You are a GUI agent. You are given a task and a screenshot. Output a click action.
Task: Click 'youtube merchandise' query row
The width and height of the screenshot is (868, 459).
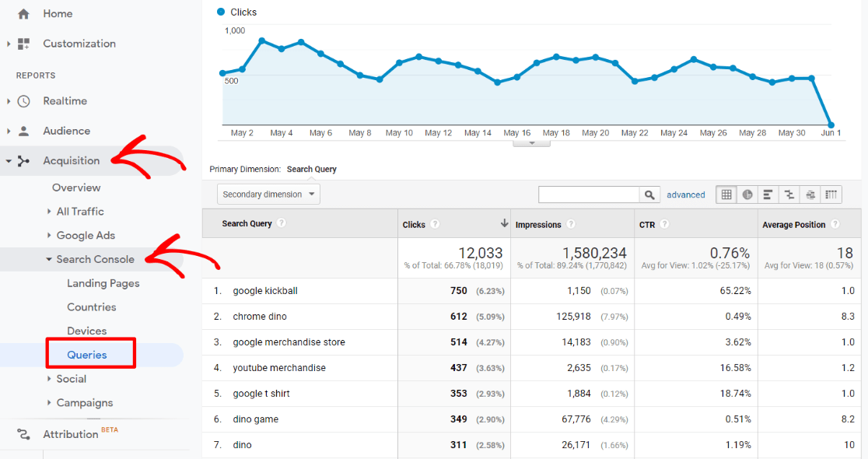point(279,368)
